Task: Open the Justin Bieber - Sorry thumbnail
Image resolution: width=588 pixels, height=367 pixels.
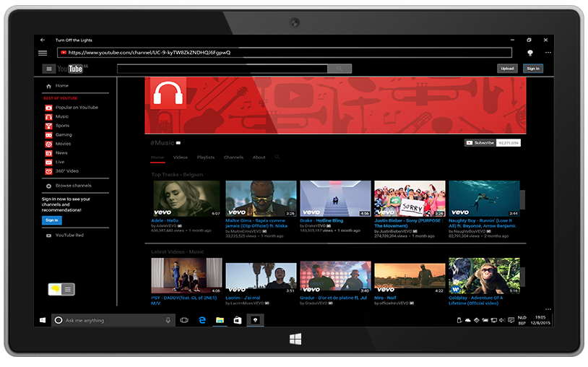Action: tap(410, 198)
